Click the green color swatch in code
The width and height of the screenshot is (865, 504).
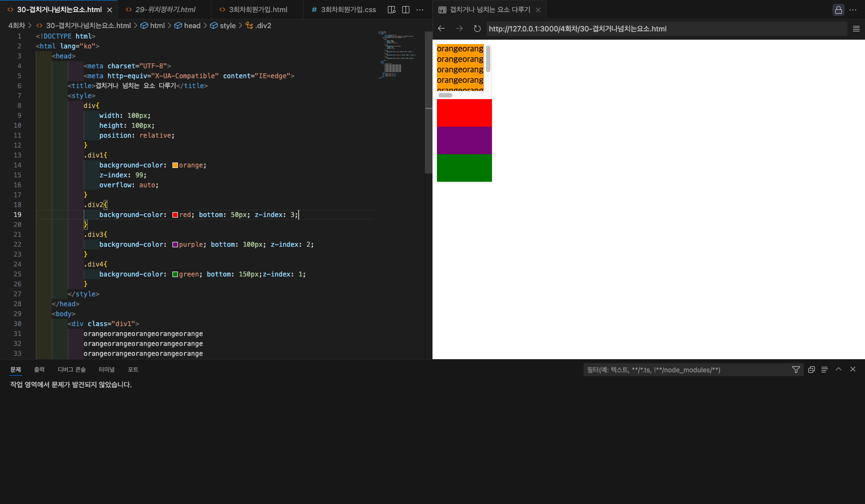pos(175,274)
